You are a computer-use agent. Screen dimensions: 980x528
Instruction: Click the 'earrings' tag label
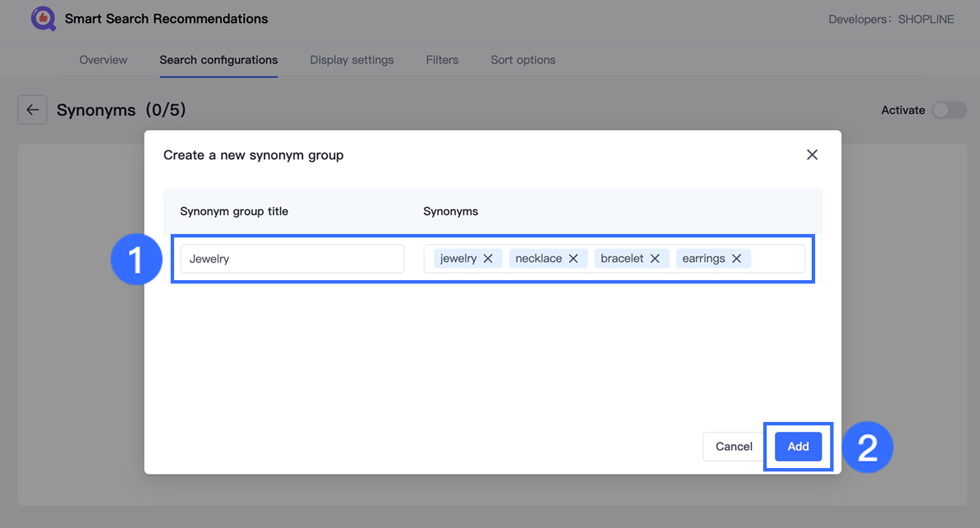point(703,259)
